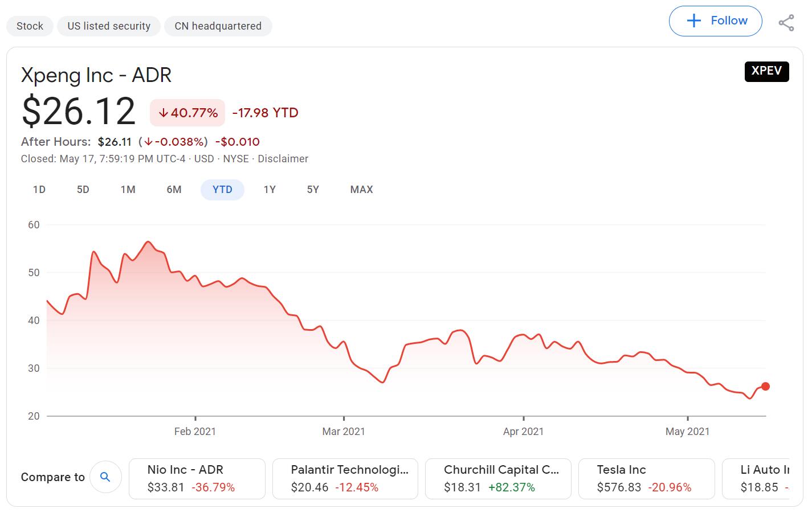Click the current price dot on chart
Image resolution: width=812 pixels, height=517 pixels.
tap(766, 386)
